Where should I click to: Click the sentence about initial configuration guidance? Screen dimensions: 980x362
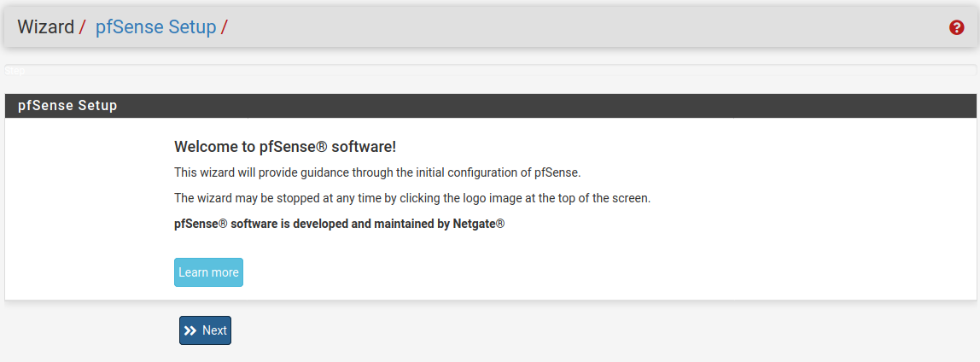click(x=376, y=172)
